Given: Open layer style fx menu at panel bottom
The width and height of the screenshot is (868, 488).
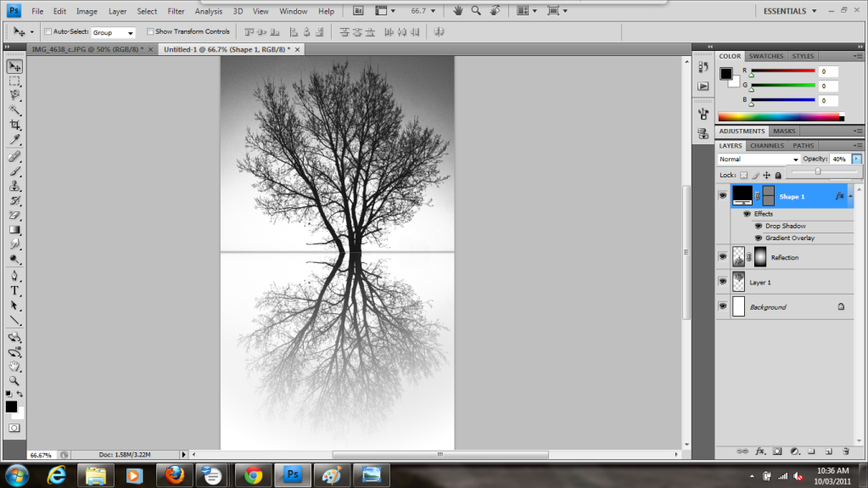Looking at the screenshot, I should coord(760,452).
